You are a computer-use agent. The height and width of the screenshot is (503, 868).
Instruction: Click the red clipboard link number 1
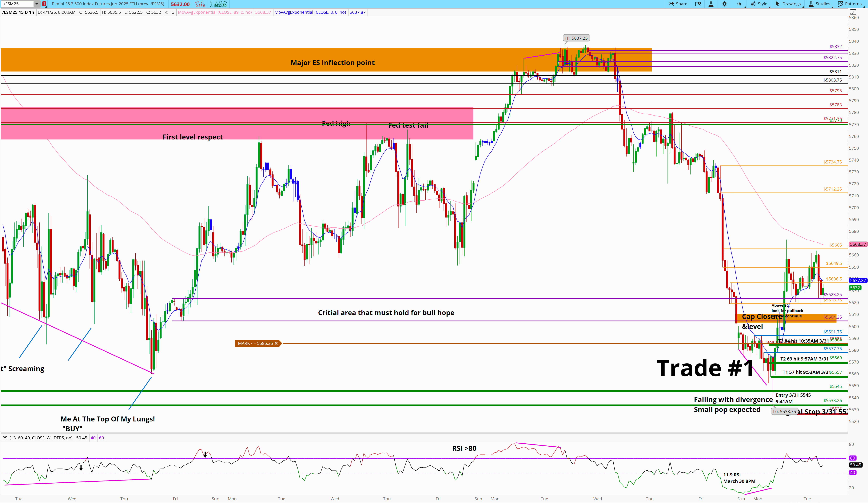click(x=44, y=4)
